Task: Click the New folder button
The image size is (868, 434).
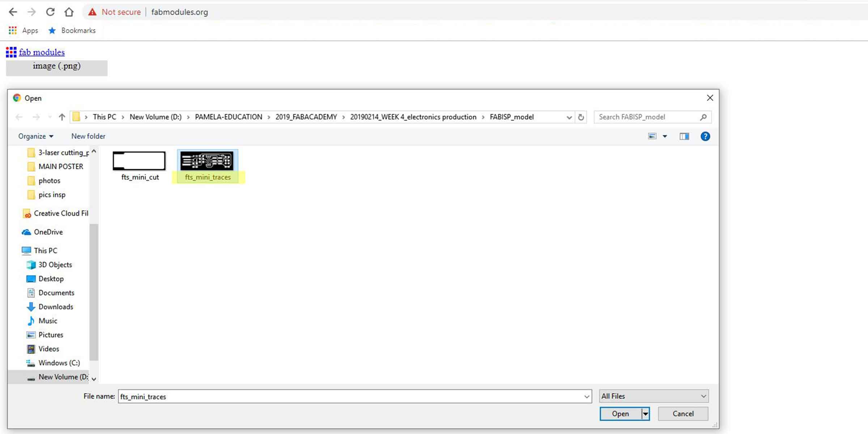Action: [x=88, y=136]
